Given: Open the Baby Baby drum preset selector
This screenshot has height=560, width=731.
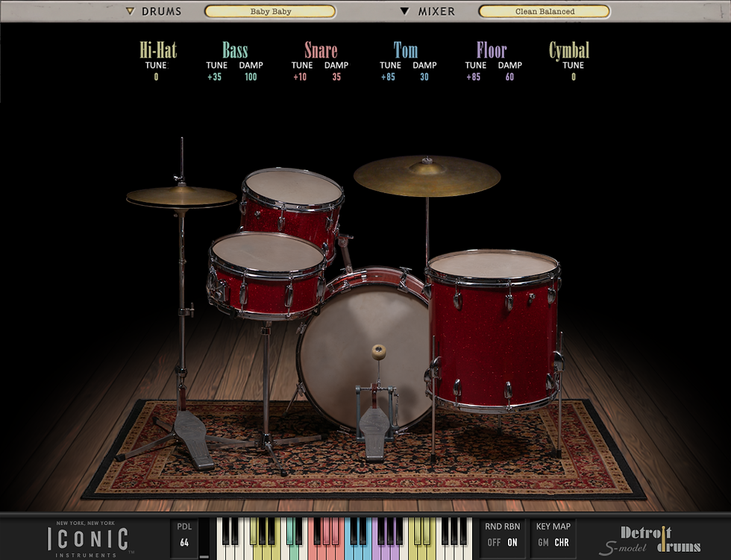Looking at the screenshot, I should [x=271, y=11].
